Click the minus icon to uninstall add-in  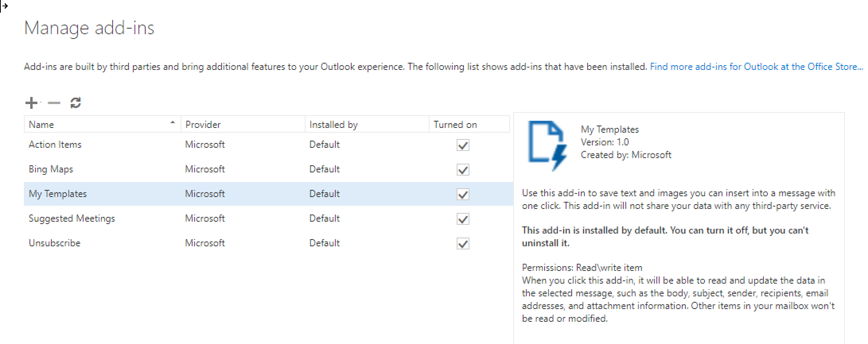[54, 103]
